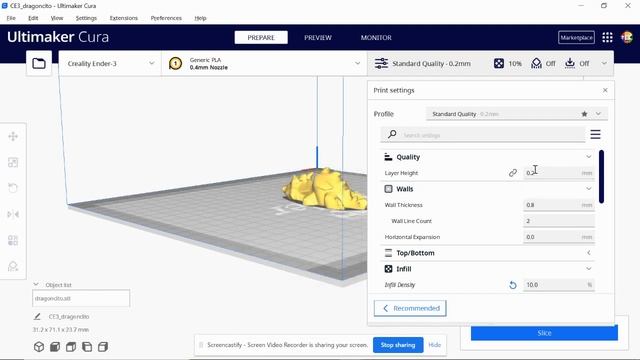
Task: Select dragoncito.stl in object list
Action: 81,298
